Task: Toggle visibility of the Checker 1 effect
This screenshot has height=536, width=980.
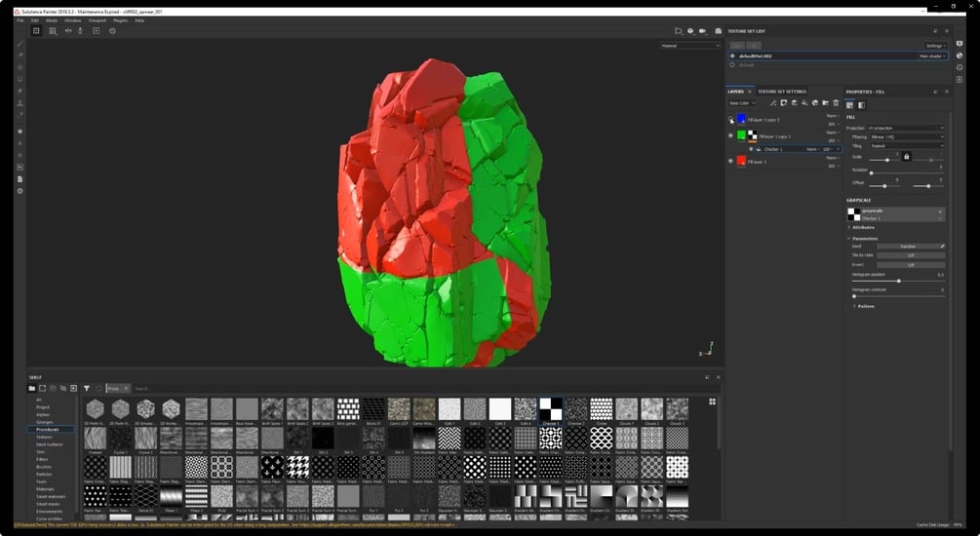Action: (x=751, y=149)
